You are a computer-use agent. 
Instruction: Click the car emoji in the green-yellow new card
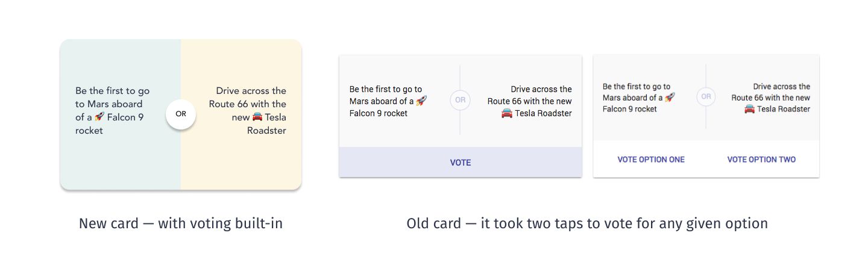[x=257, y=117]
